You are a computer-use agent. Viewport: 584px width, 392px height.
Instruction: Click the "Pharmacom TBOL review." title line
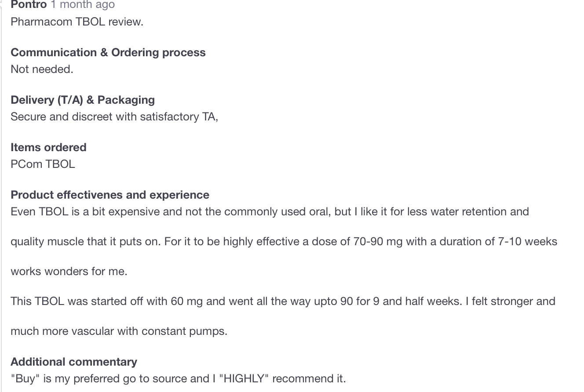coord(77,22)
